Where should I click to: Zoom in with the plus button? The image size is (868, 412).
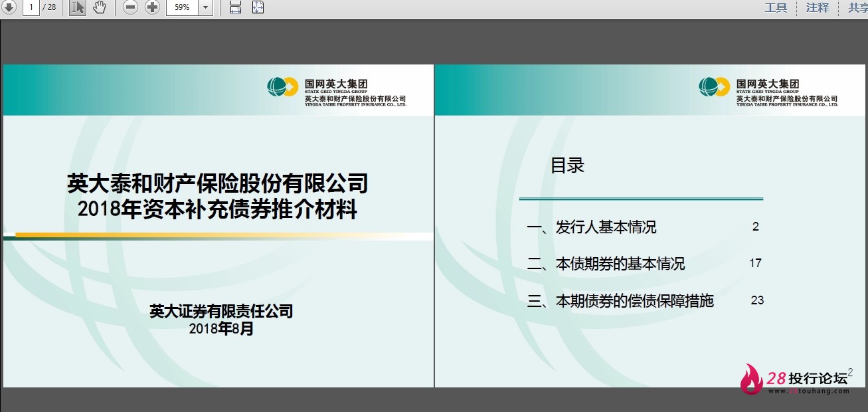pyautogui.click(x=152, y=7)
